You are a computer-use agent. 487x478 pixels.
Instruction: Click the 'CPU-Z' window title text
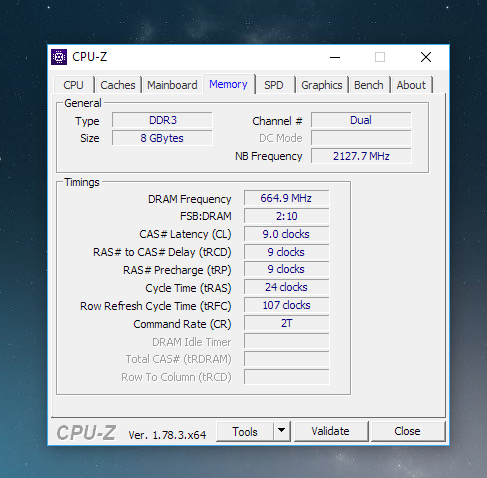pos(90,57)
